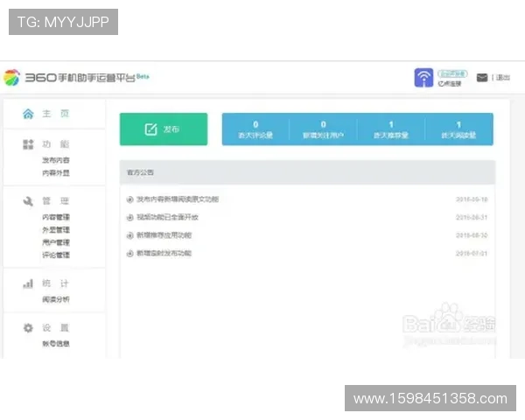Click the 官方公告 panel header
This screenshot has height=420, width=525.
click(x=307, y=172)
